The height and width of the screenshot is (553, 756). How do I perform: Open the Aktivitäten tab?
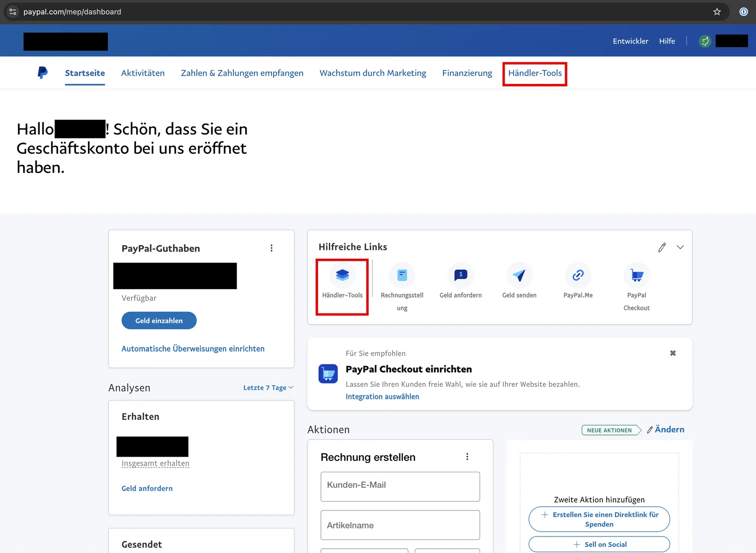143,73
